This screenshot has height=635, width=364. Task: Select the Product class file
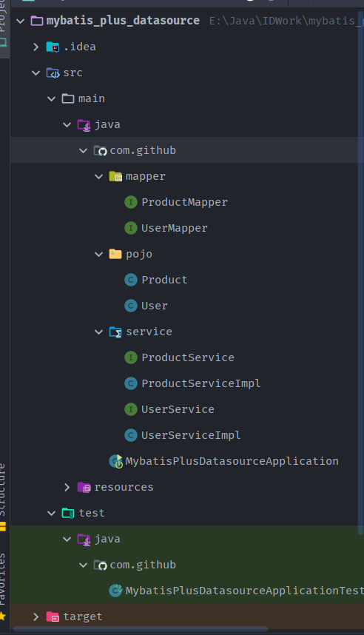pyautogui.click(x=164, y=280)
